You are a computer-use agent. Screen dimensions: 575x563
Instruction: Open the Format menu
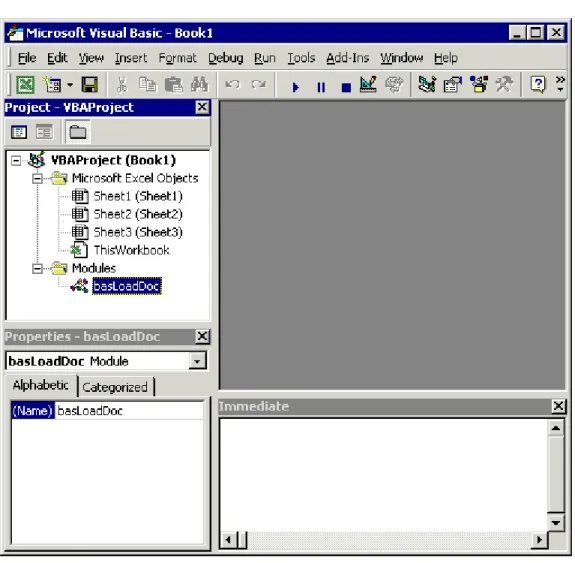click(x=177, y=58)
